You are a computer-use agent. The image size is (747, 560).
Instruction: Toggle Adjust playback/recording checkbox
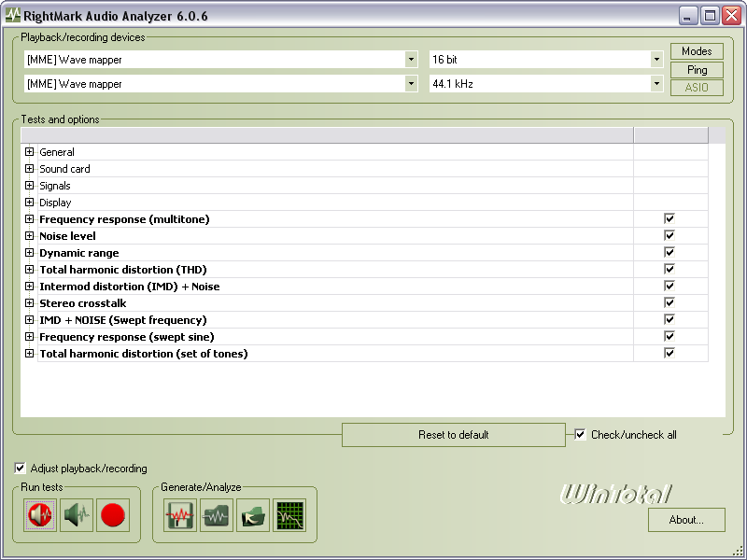pos(20,469)
